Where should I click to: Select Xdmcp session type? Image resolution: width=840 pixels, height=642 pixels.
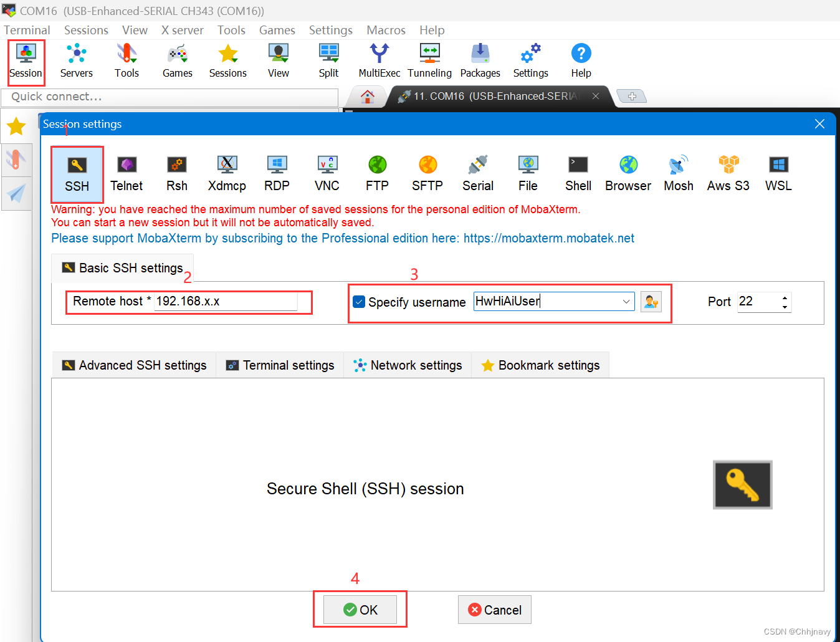pos(227,175)
